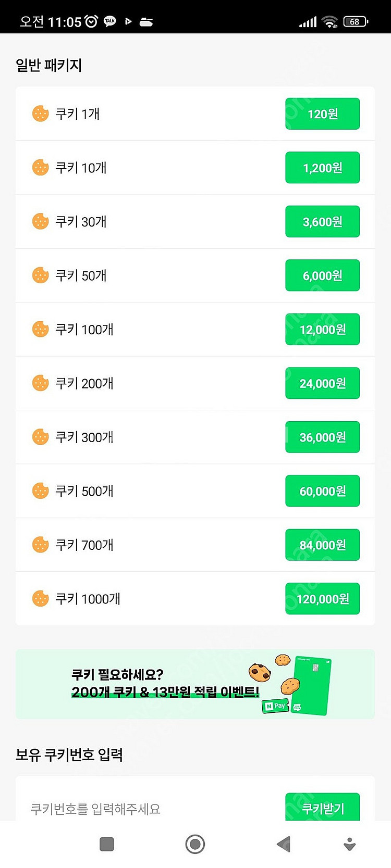The width and height of the screenshot is (391, 868).
Task: Purchase 200 cookies for 24,000원
Action: click(x=323, y=383)
